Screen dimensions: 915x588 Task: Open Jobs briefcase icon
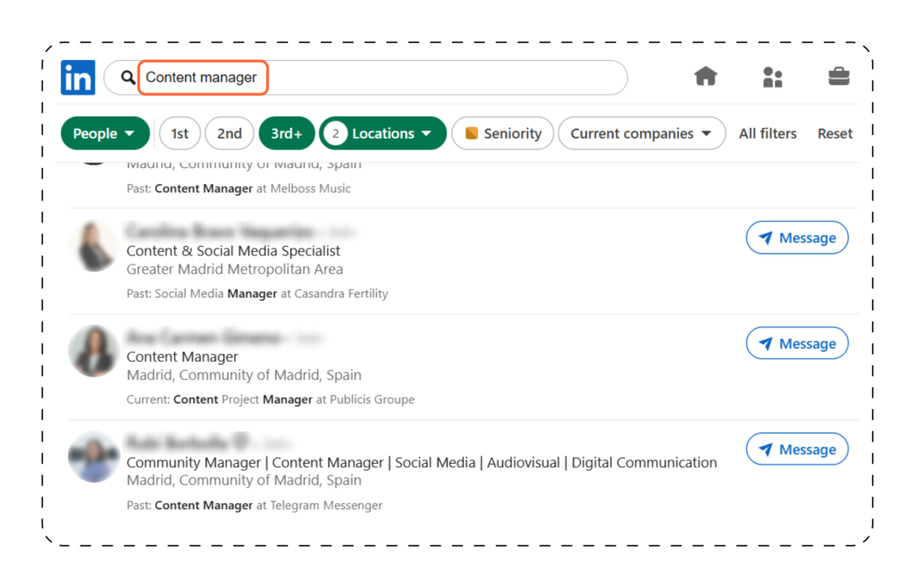pos(838,77)
